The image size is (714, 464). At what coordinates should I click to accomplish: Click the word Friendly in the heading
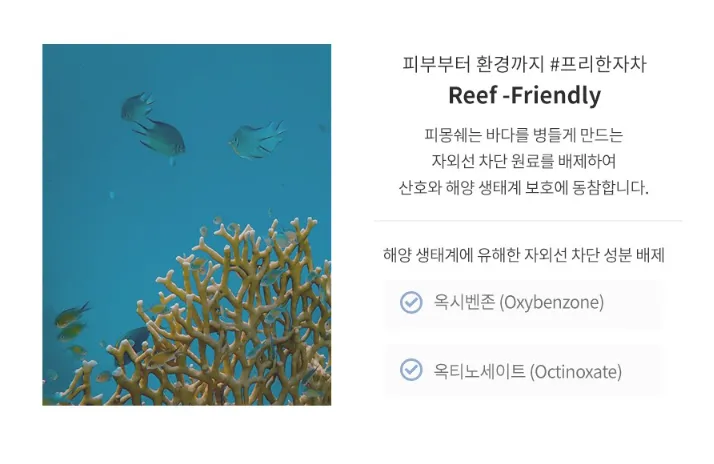point(559,96)
